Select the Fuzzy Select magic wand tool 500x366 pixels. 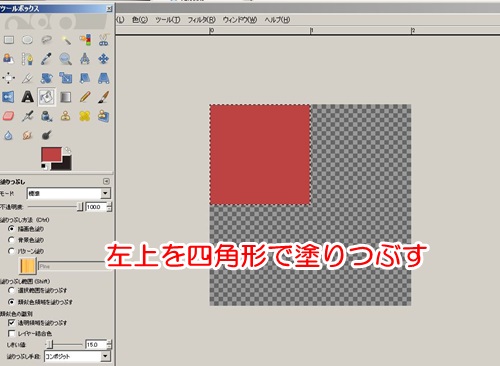(66, 40)
